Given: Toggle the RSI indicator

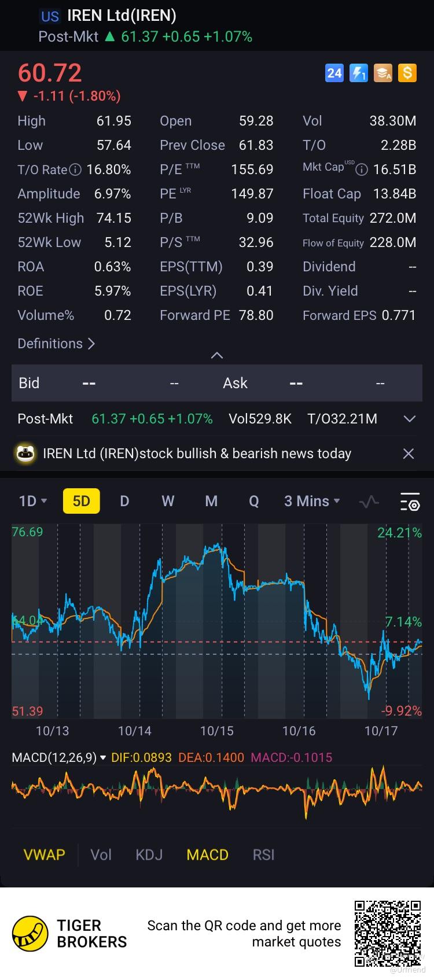Looking at the screenshot, I should click(x=263, y=854).
